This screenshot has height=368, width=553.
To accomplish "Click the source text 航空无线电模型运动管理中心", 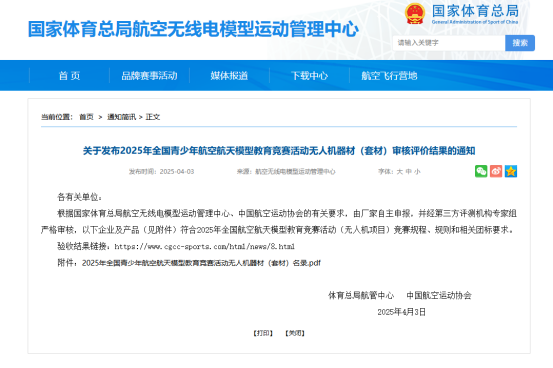I will tap(295, 171).
